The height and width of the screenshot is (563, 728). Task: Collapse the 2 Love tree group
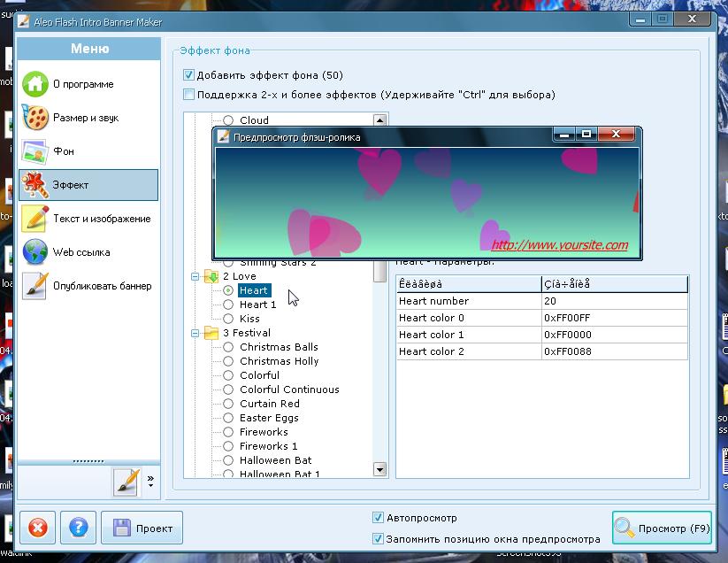click(195, 277)
